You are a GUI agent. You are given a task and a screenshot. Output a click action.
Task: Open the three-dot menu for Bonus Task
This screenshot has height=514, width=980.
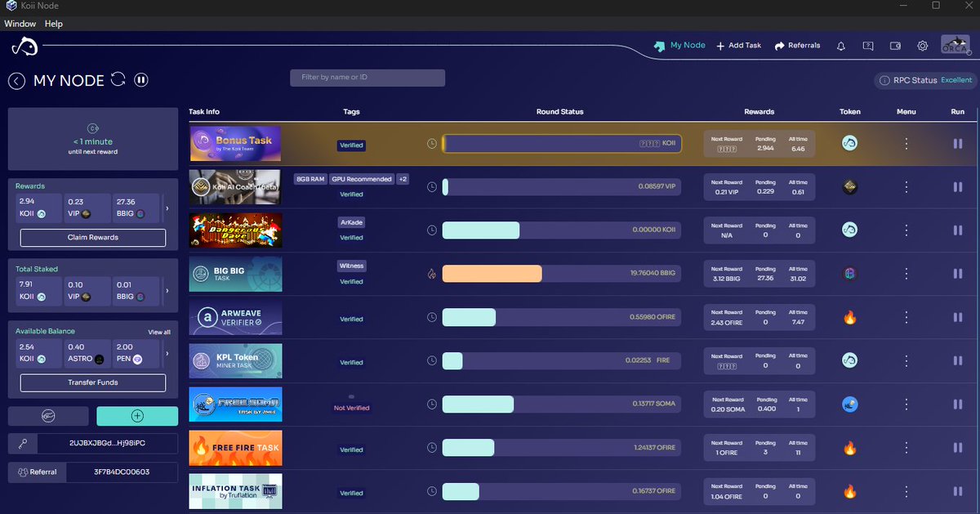906,144
